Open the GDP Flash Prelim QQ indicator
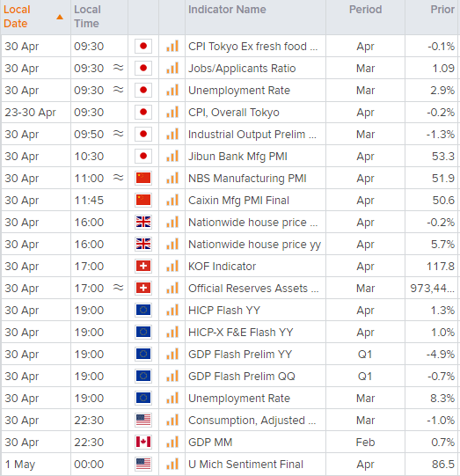Image resolution: width=460 pixels, height=476 pixels. 242,376
